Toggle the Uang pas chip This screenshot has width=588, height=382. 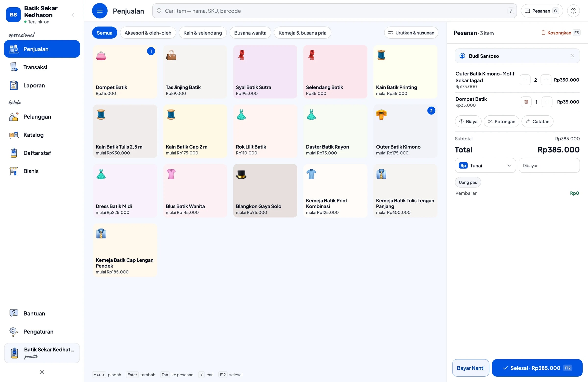[x=467, y=182]
